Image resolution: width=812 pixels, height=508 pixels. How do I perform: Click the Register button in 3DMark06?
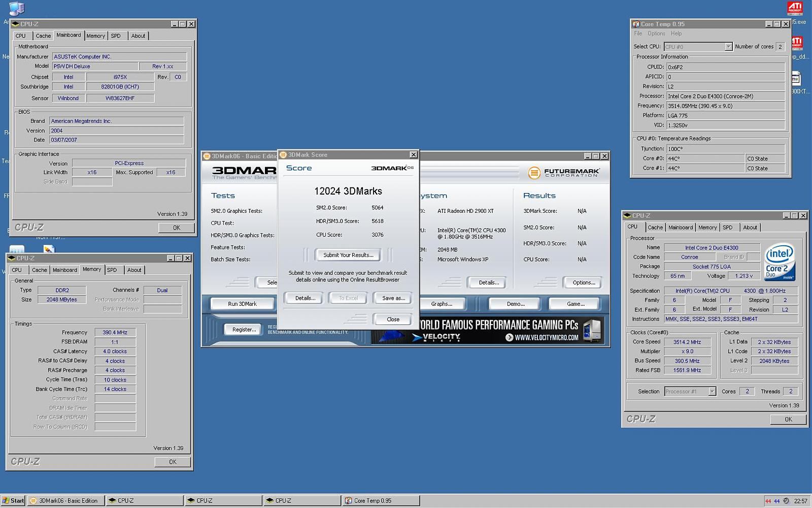click(x=244, y=330)
